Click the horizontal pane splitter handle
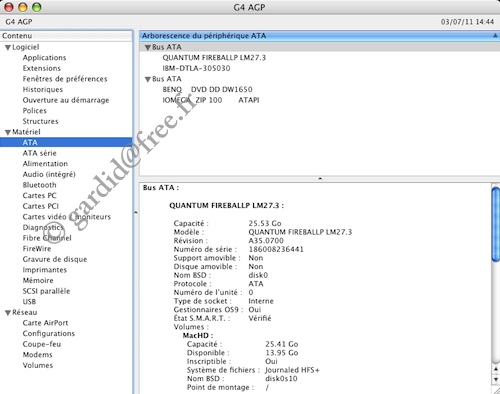The image size is (500, 394). coord(320,179)
